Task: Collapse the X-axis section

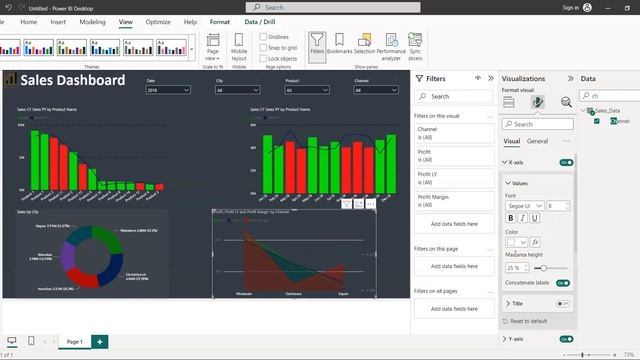Action: tap(504, 162)
